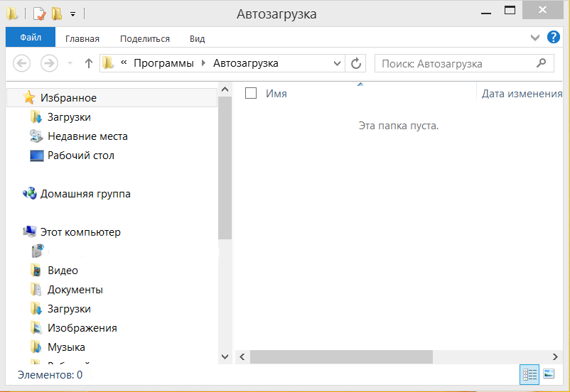Select Домашняя группа

pos(85,194)
